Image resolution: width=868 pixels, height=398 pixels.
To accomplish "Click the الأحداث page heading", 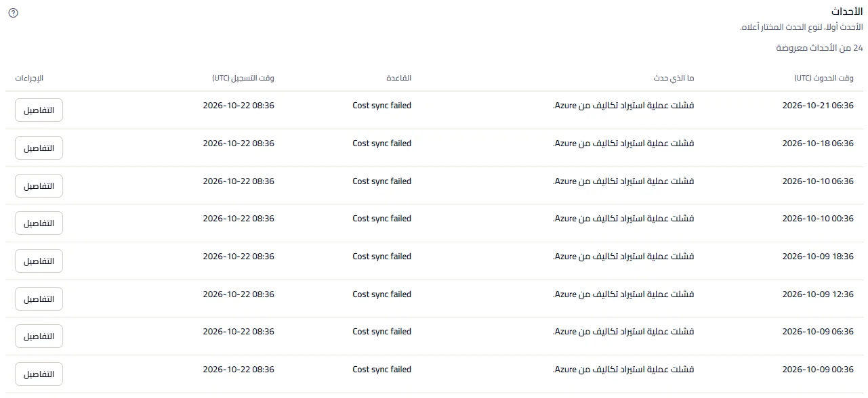I will tap(847, 12).
